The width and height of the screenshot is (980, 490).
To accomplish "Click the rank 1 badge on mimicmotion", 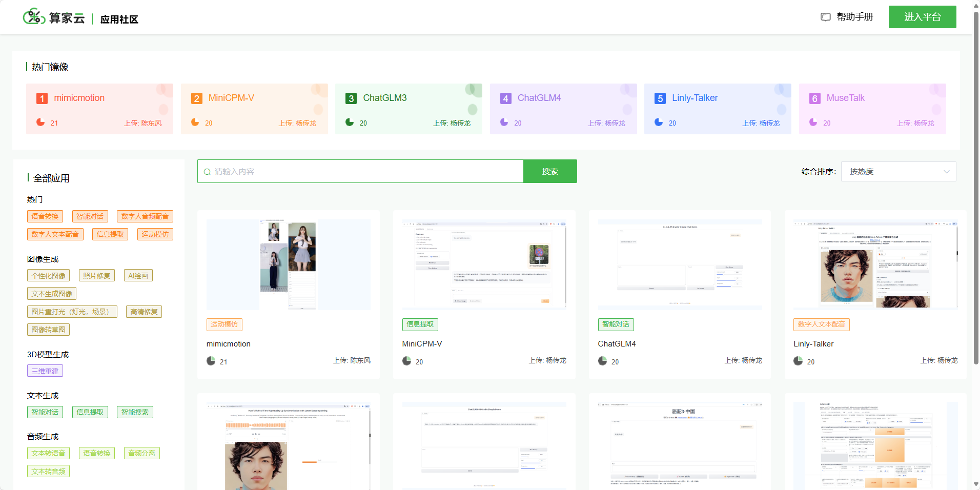I will [x=42, y=98].
